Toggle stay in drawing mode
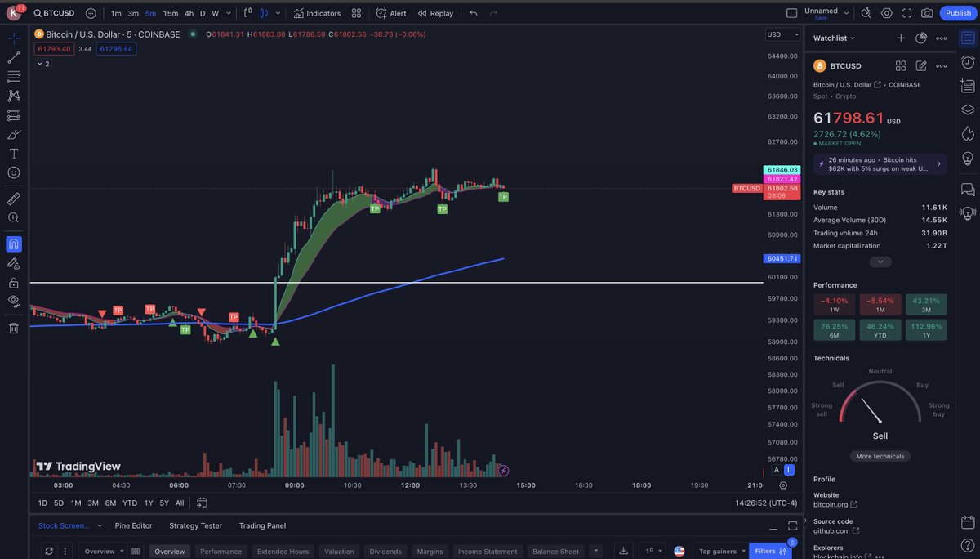Screen dimensions: 980x559 [14, 263]
